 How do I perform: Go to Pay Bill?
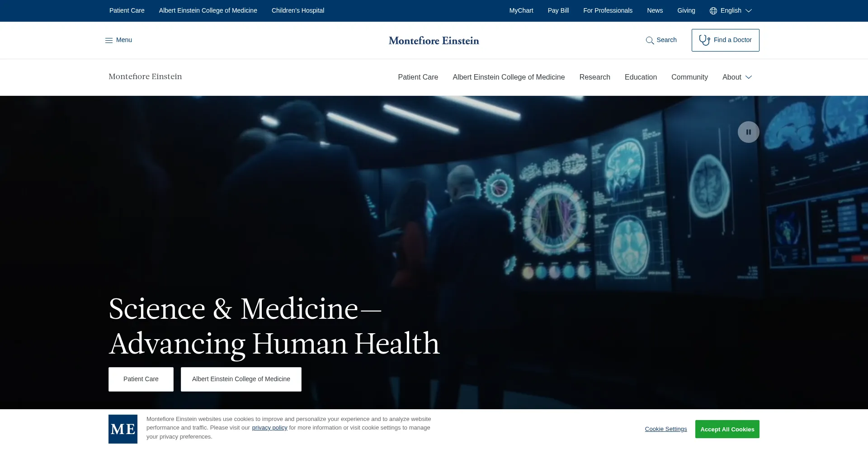tap(558, 10)
